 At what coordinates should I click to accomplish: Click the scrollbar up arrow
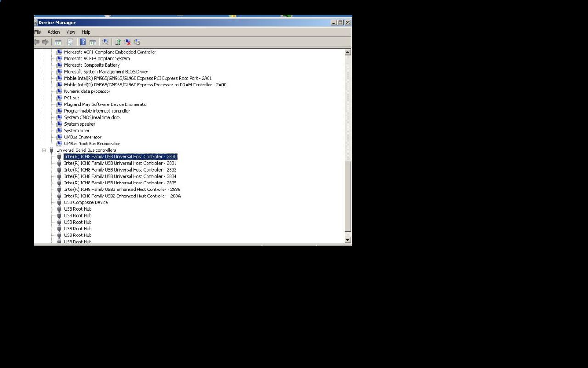(348, 52)
